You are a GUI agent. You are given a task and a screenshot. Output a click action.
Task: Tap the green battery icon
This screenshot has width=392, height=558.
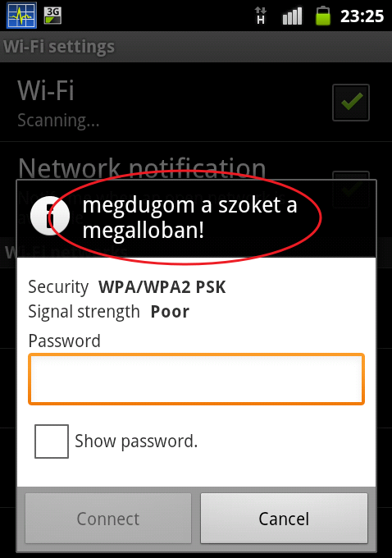coord(323,16)
